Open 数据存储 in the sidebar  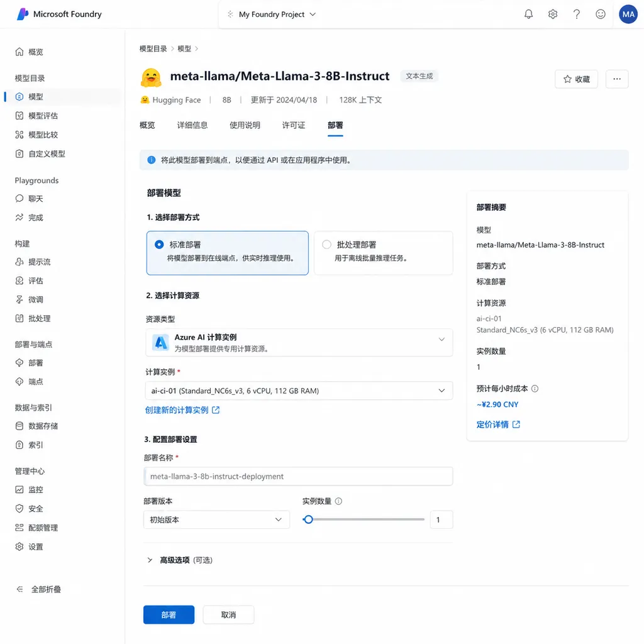click(x=36, y=426)
